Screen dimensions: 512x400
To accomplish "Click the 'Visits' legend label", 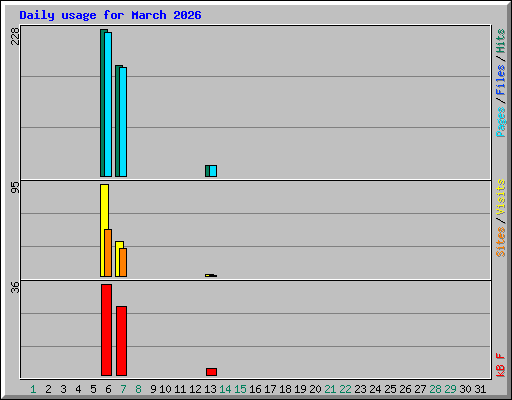I will click(501, 198).
